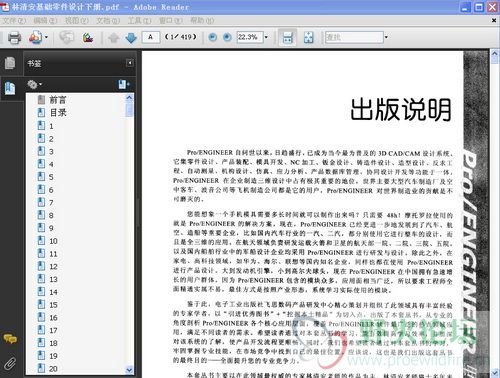Enable the scrolling pages view icon

coord(287,37)
